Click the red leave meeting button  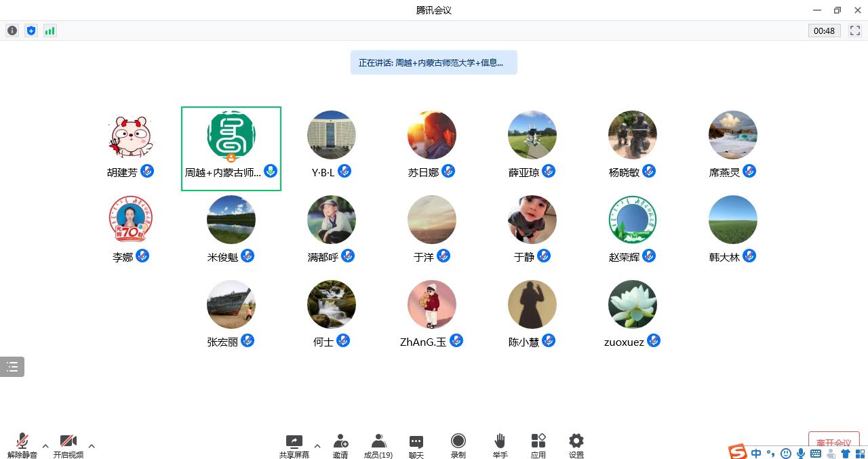pos(833,443)
